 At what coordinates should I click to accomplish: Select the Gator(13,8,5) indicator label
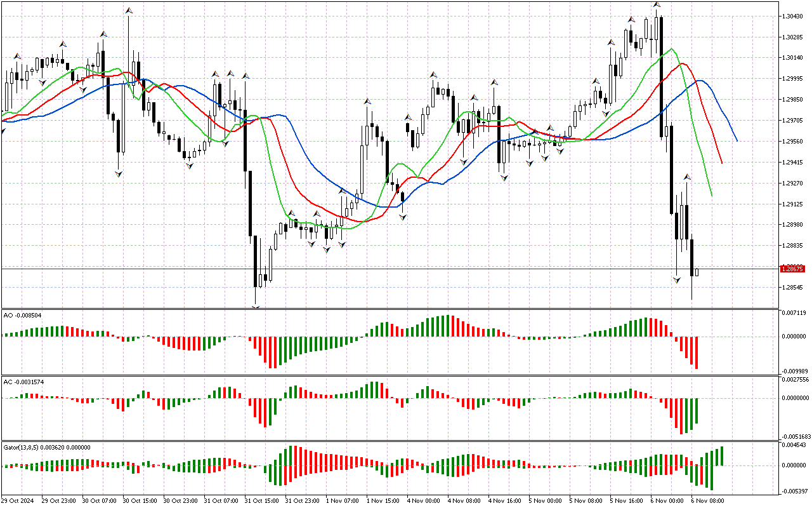[47, 447]
